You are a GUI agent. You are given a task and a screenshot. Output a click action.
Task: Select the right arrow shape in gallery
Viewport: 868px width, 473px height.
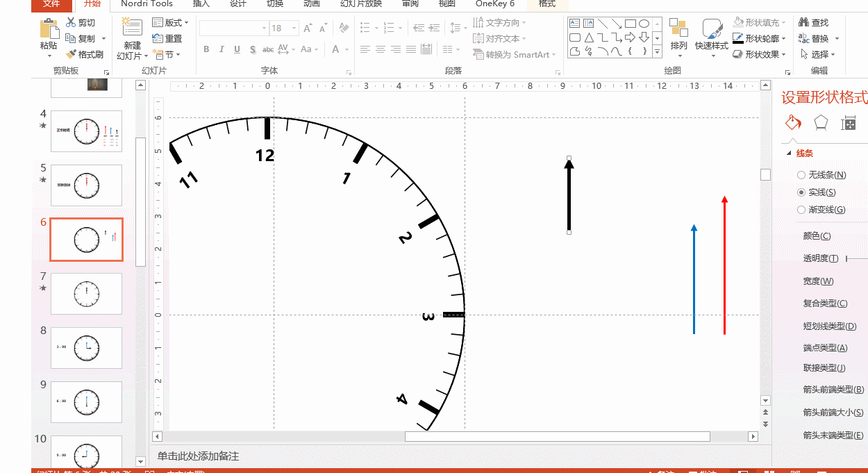[x=631, y=37]
